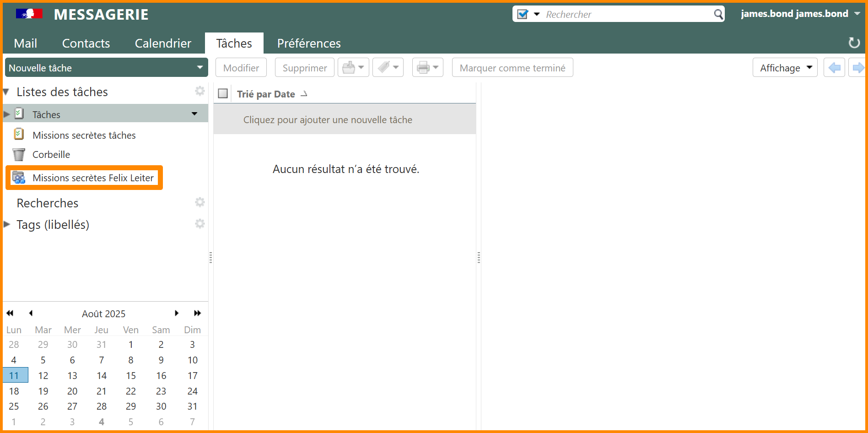Switch to the Calendrier tab
The height and width of the screenshot is (433, 868).
click(x=163, y=43)
